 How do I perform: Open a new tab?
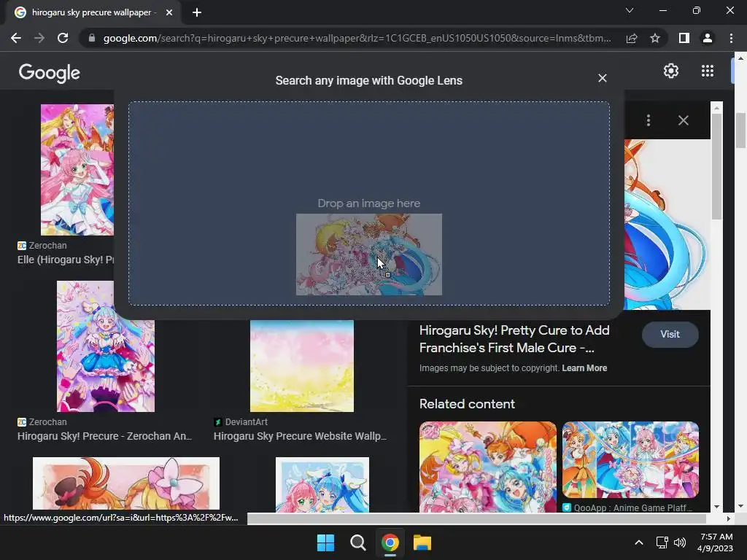(x=197, y=12)
